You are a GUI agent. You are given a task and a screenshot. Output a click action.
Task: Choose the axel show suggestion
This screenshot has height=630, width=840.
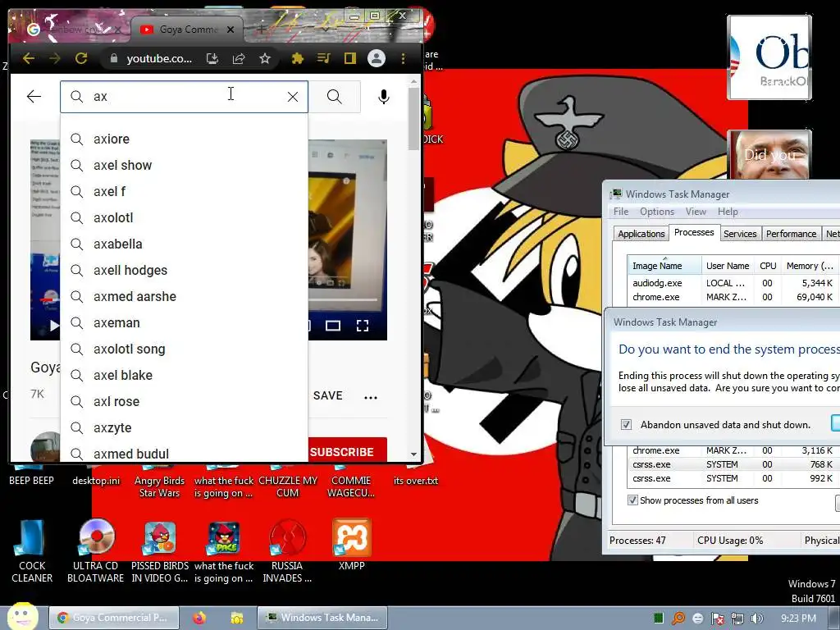185,165
